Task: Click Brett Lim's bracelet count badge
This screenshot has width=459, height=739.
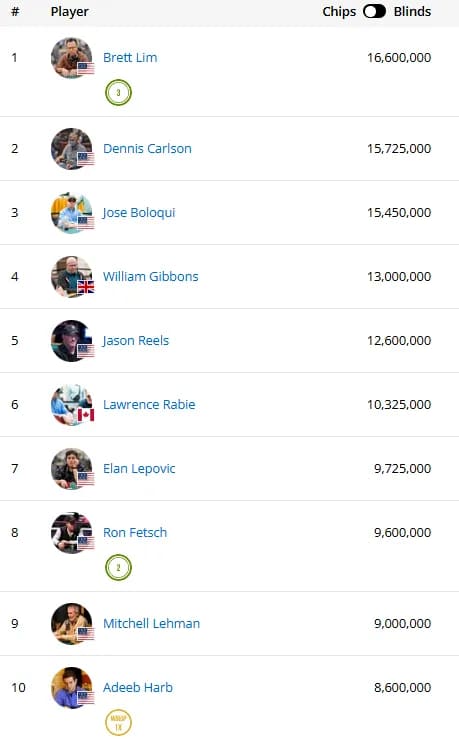Action: [x=118, y=92]
